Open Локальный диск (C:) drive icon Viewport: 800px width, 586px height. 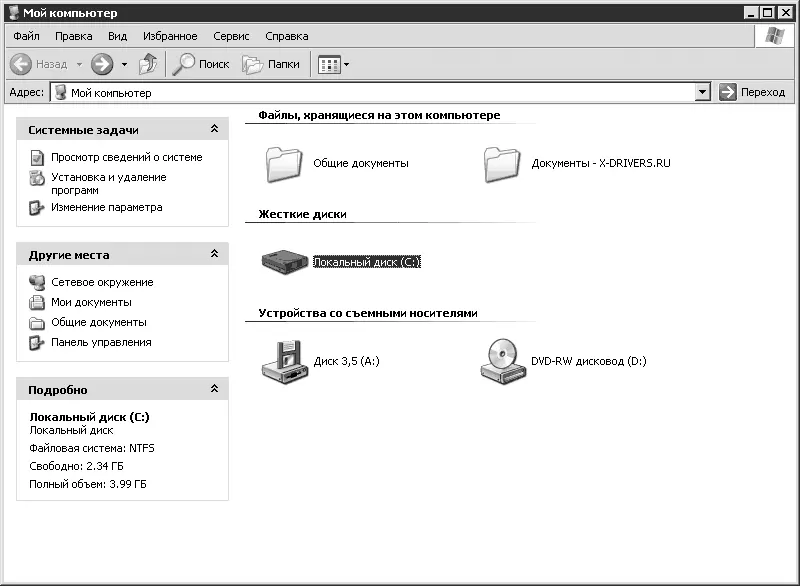click(285, 261)
